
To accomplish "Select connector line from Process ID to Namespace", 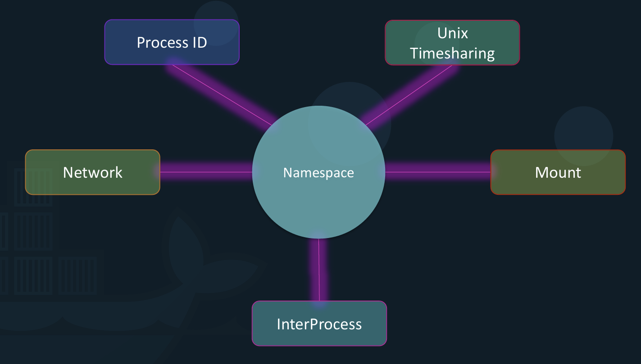I will (x=223, y=94).
